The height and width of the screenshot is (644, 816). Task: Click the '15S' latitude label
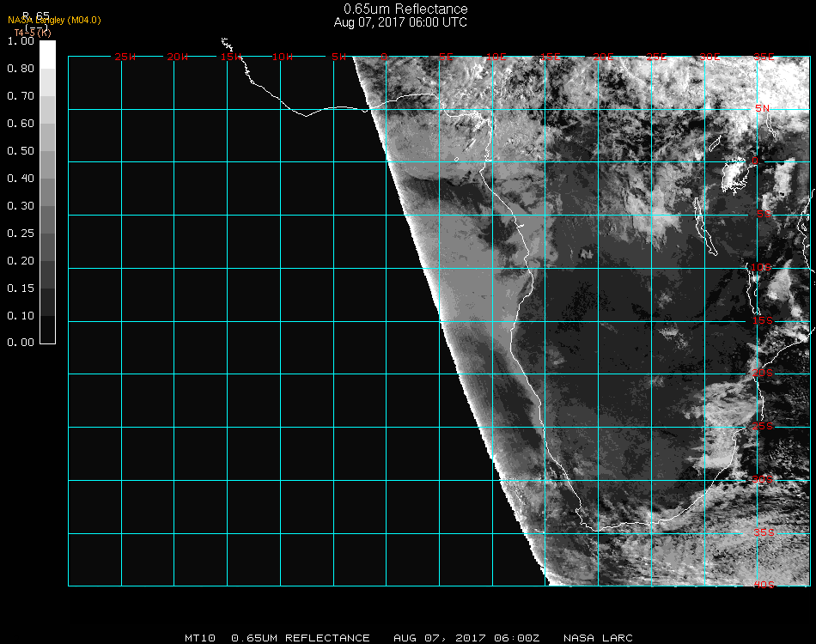tap(763, 320)
